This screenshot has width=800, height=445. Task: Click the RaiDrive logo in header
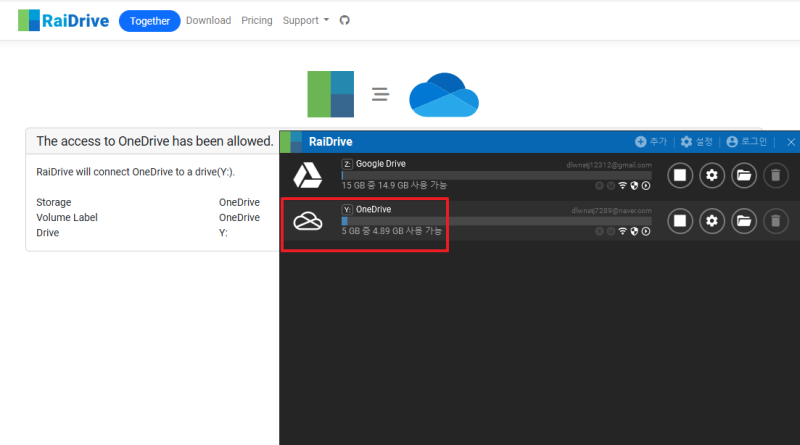(x=64, y=20)
